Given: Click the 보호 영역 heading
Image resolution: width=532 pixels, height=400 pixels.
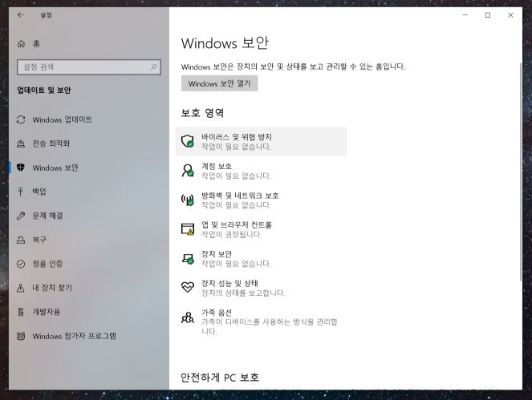Looking at the screenshot, I should tap(202, 112).
